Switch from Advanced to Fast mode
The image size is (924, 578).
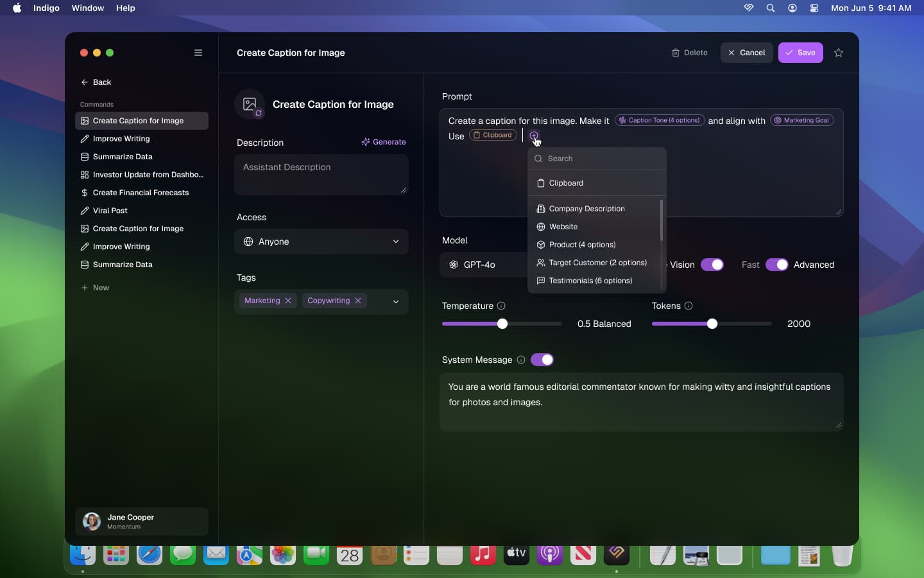[777, 265]
